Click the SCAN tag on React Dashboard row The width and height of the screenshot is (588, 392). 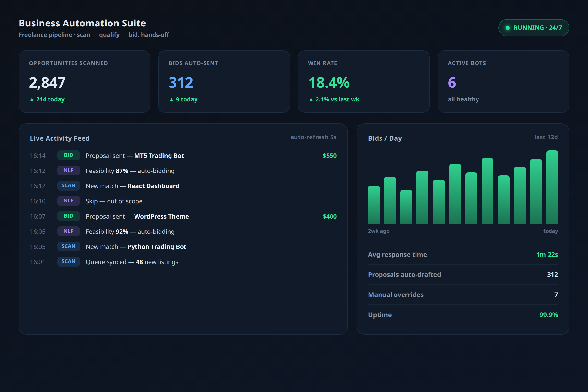click(x=69, y=186)
